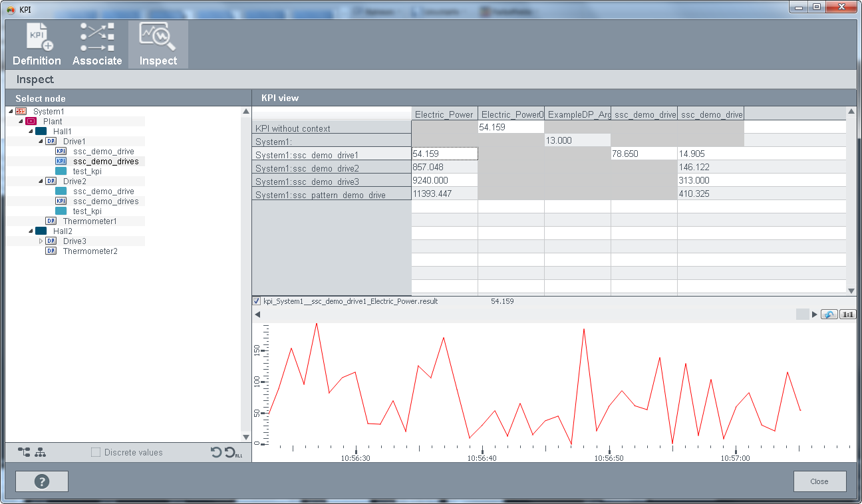Screen dimensions: 862x504
Task: Uncheck the Electric_Power.result trend checkbox
Action: point(257,301)
